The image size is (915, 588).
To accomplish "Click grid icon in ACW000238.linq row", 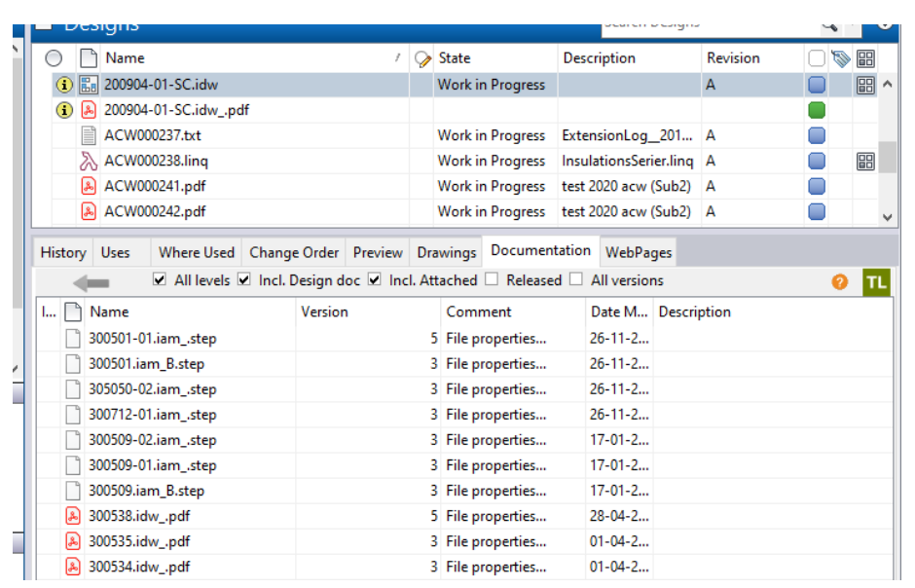I will pos(865,162).
